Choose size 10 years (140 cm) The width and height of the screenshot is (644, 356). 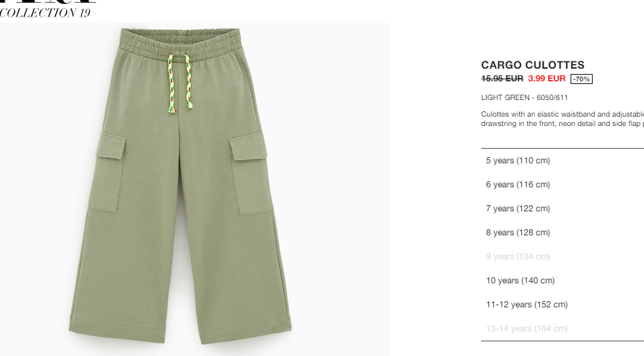click(x=563, y=281)
